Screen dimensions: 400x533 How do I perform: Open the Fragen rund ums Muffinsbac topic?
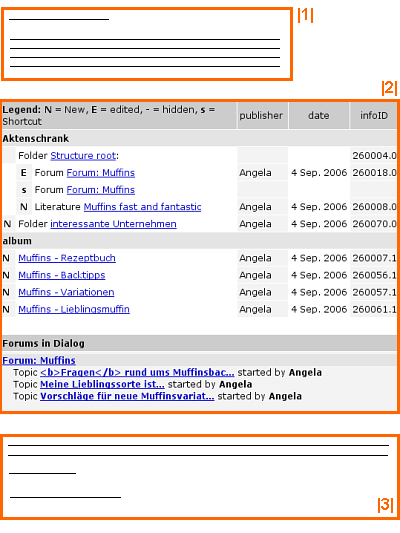pyautogui.click(x=137, y=372)
